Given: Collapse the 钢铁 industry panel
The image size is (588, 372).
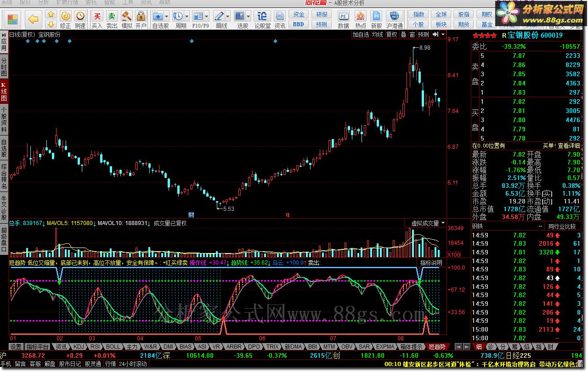Looking at the screenshot, I should tap(540, 226).
